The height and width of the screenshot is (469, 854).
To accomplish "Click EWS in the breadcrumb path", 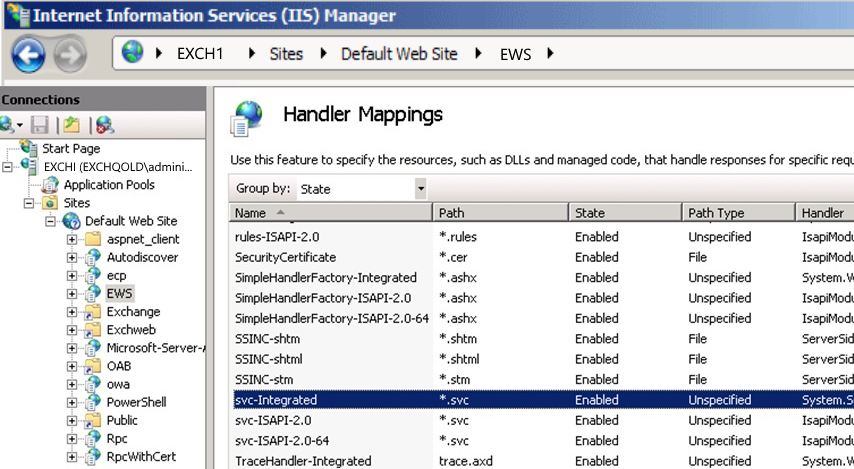I will [515, 54].
